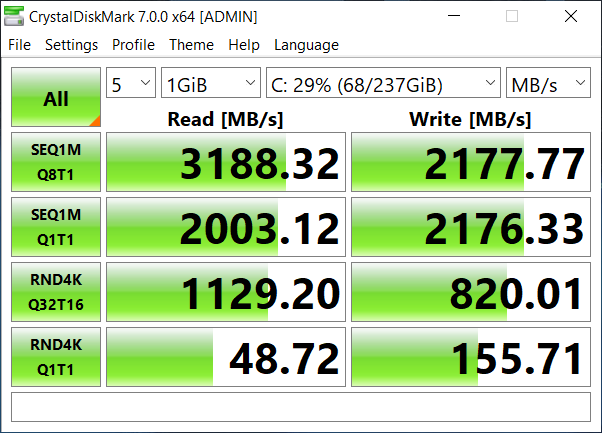The height and width of the screenshot is (433, 602).
Task: Close the CrystalDiskMark window
Action: (571, 16)
